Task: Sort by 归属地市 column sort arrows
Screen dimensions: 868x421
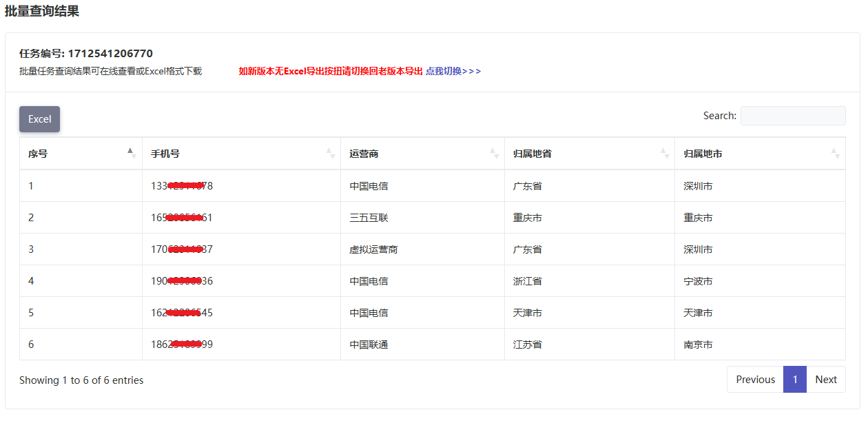Action: tap(835, 154)
